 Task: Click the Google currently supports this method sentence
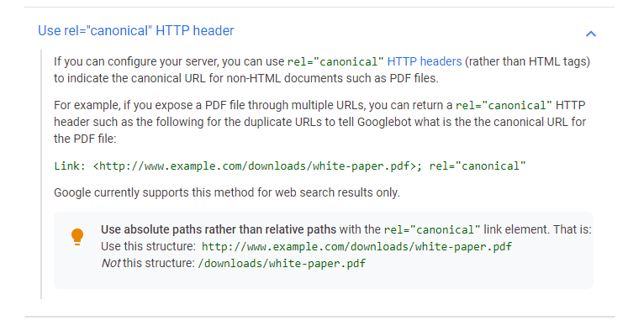tap(227, 192)
